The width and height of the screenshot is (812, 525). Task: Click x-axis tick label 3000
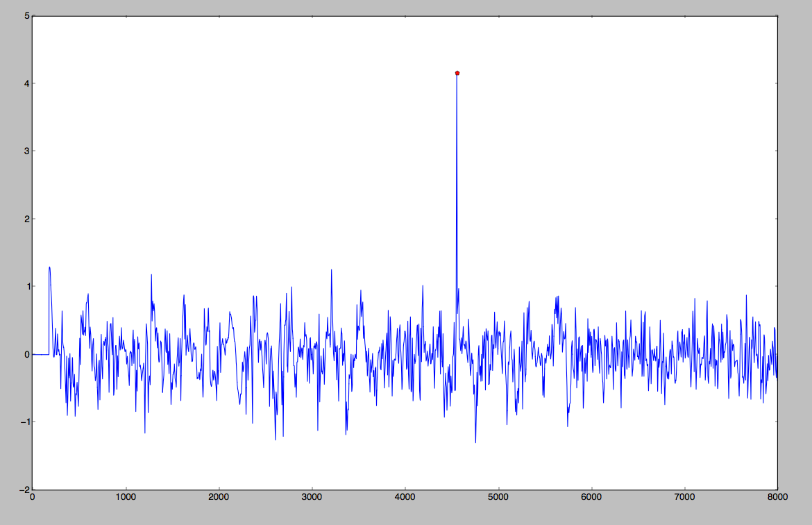tap(312, 497)
